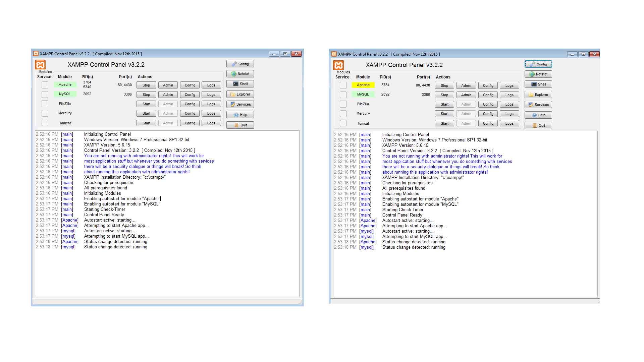
Task: Click the "Attempting to start MySQL app..." line in the left window
Action: [x=116, y=236]
